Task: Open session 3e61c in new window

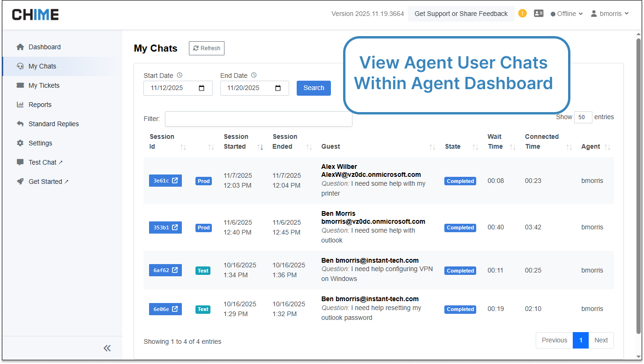Action: tap(165, 181)
